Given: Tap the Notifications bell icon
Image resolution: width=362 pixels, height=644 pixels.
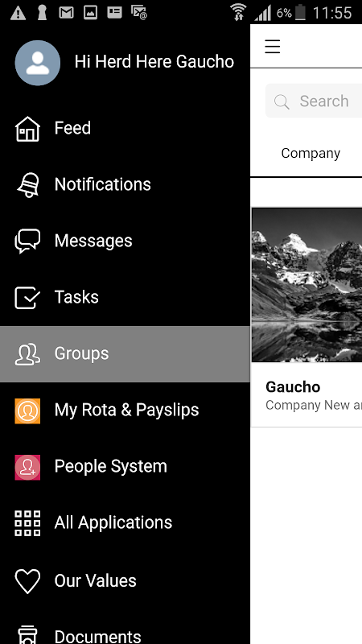Looking at the screenshot, I should [27, 184].
